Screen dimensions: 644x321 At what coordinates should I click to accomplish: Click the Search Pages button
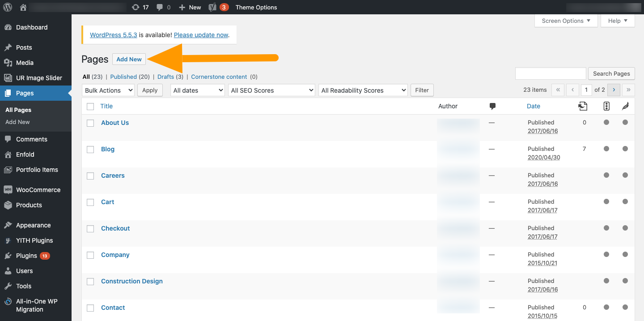coord(611,73)
